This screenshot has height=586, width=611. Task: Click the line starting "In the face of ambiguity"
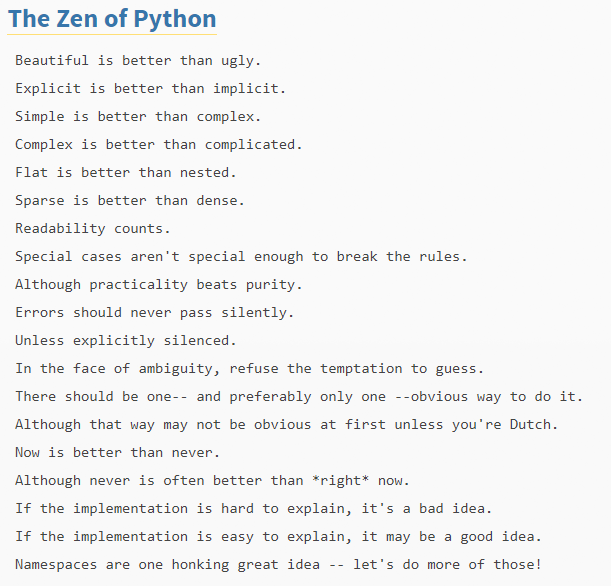pyautogui.click(x=249, y=368)
